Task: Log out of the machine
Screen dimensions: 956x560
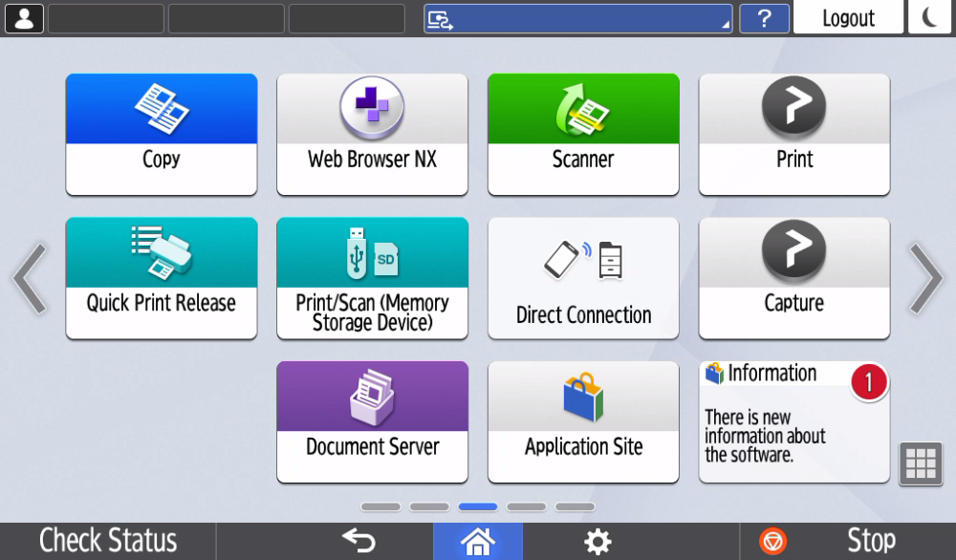Action: [848, 17]
